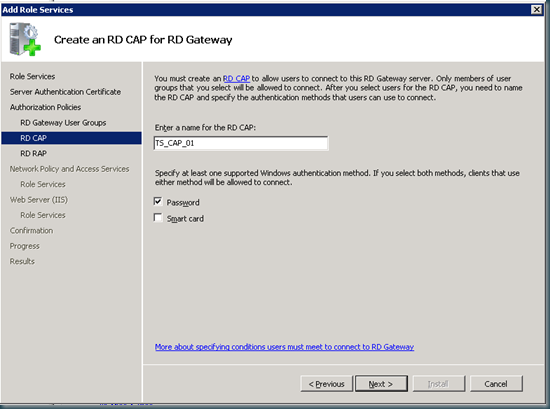The image size is (550, 409).
Task: Go back with the Previous button
Action: pyautogui.click(x=326, y=384)
